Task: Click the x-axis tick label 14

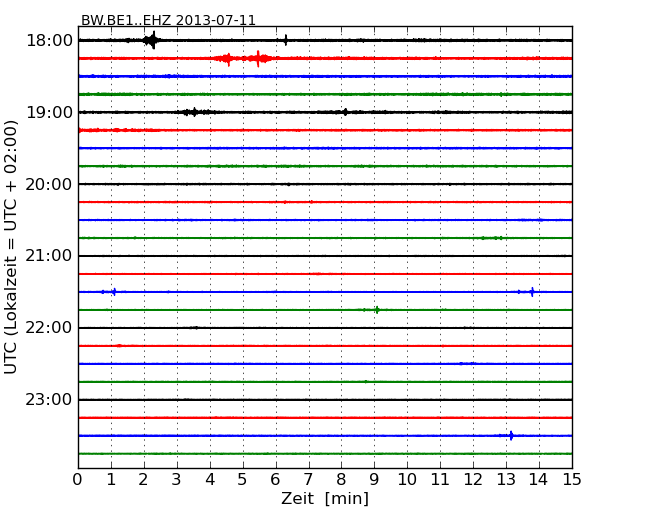Action: [x=539, y=479]
